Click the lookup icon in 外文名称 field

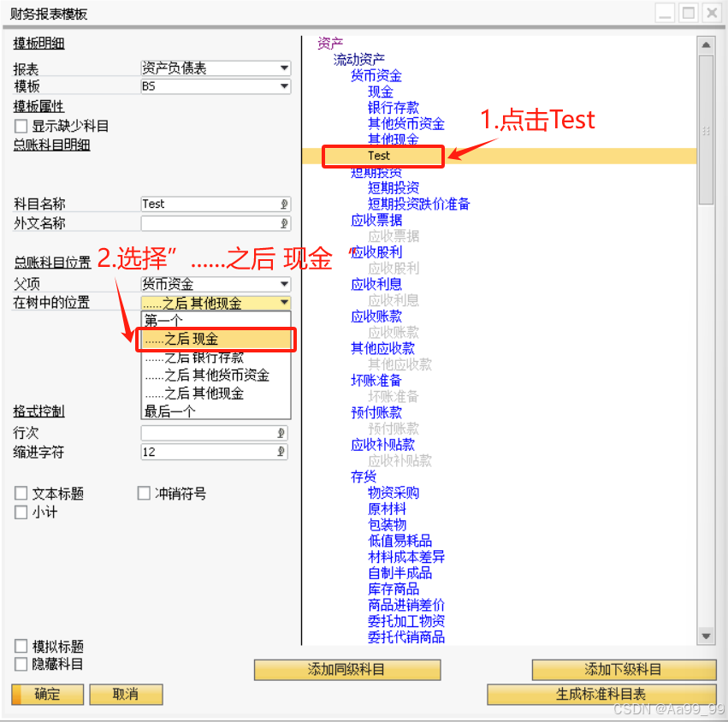coord(284,223)
